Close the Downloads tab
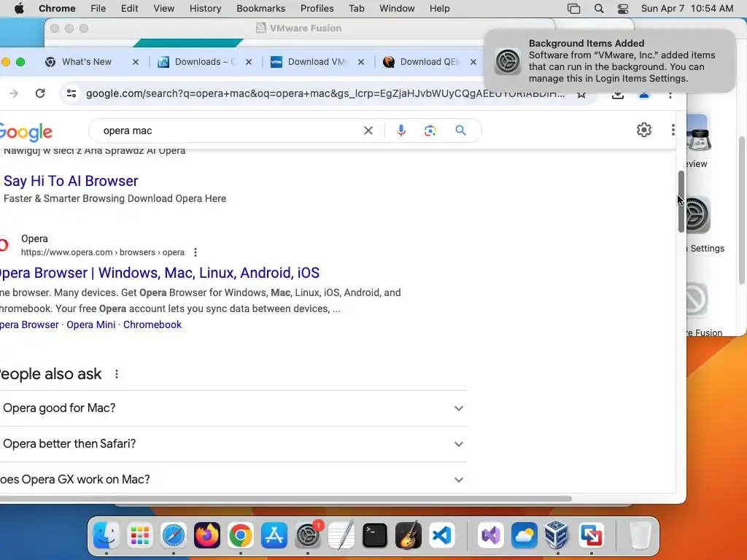This screenshot has height=560, width=747. 249,62
